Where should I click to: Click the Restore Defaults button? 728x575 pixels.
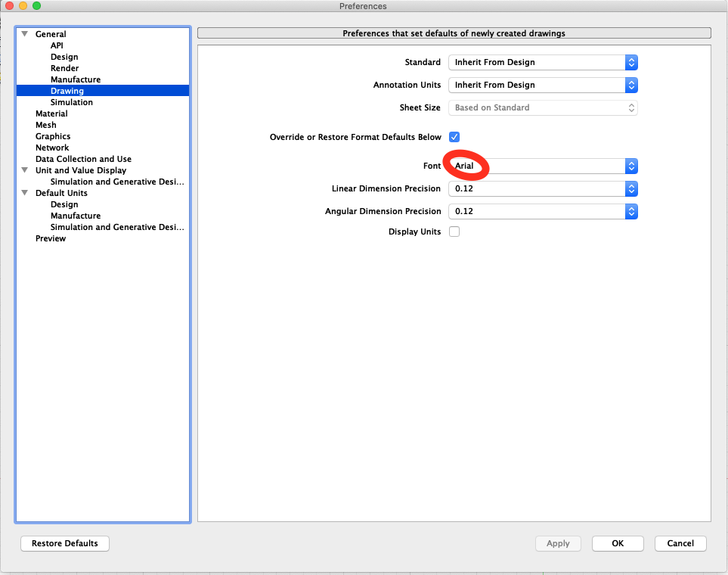64,543
